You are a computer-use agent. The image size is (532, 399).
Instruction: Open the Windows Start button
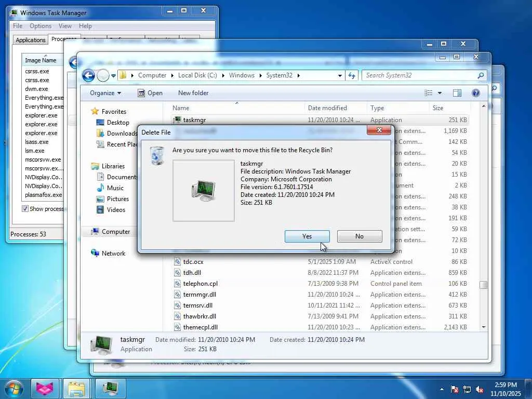[x=14, y=389]
